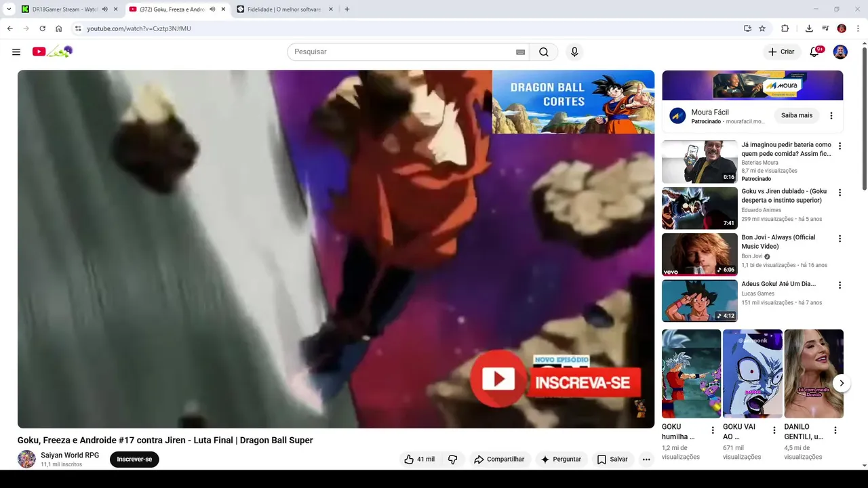Click page vertical scrollbar thumb
This screenshot has width=868, height=488.
click(865, 119)
